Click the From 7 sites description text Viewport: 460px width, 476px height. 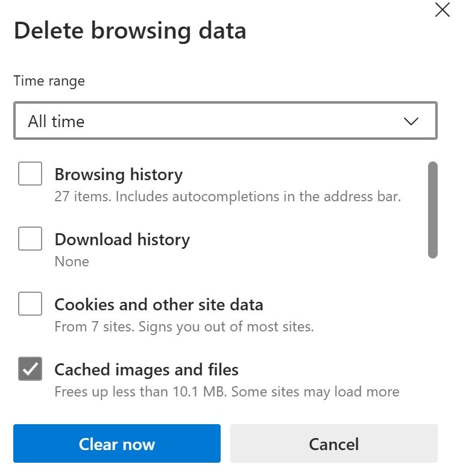pos(184,327)
